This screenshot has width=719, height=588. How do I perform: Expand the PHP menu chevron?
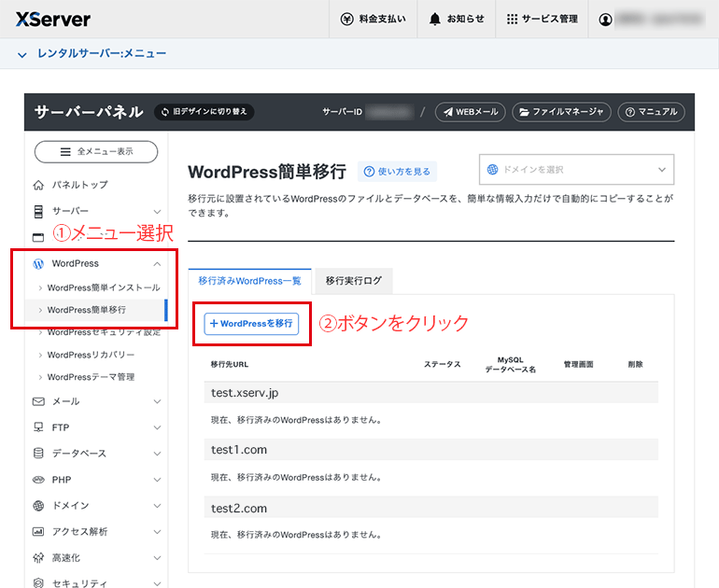click(157, 480)
